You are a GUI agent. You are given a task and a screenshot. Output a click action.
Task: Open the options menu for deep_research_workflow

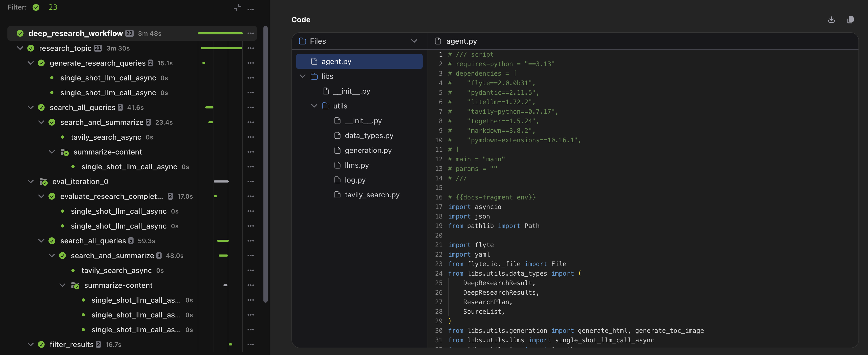tap(251, 33)
